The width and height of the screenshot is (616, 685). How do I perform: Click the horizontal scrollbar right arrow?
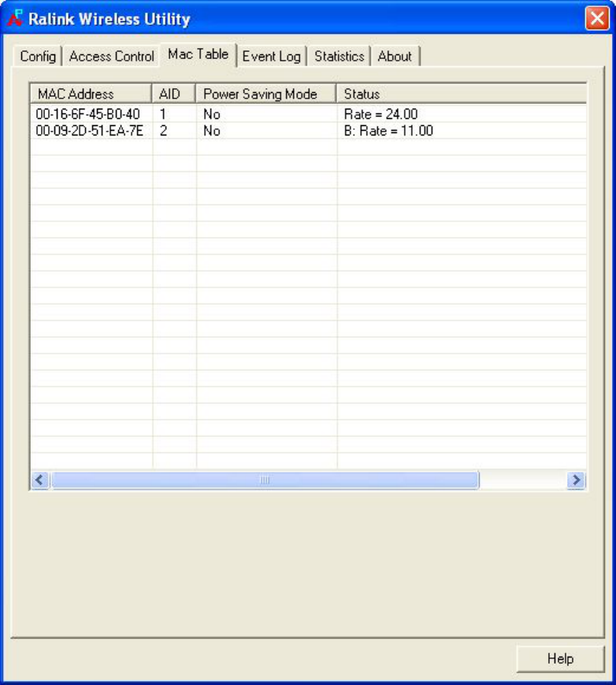click(x=576, y=480)
